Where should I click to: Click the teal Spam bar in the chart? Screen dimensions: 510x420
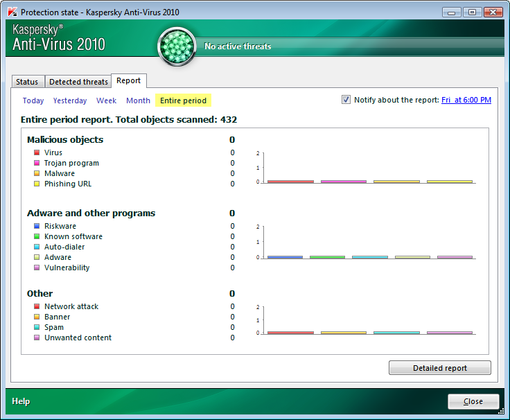coord(396,333)
